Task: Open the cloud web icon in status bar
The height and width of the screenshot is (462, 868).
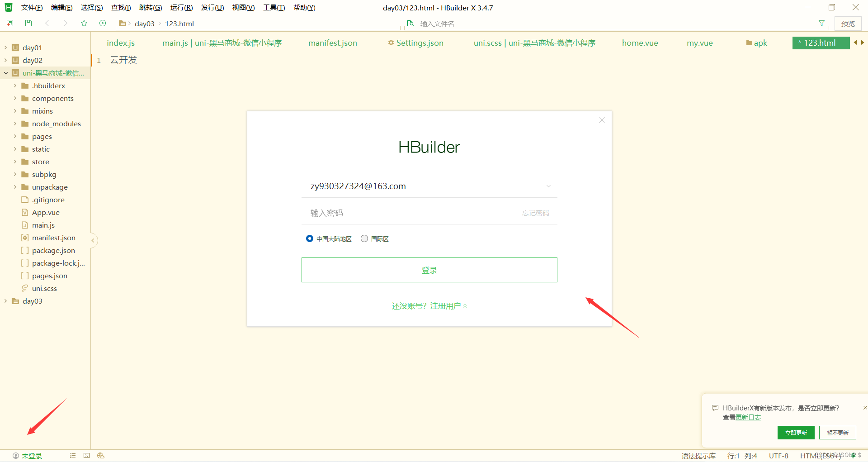Action: click(101, 456)
